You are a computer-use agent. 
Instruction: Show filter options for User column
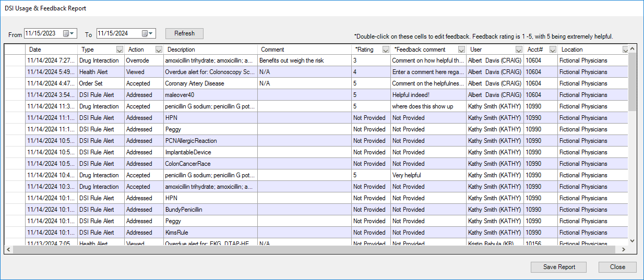click(x=519, y=50)
